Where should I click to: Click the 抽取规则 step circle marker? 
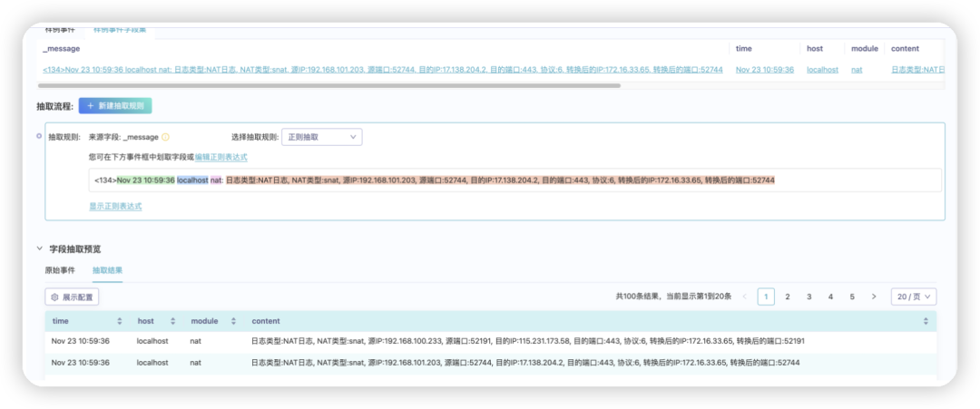click(39, 135)
